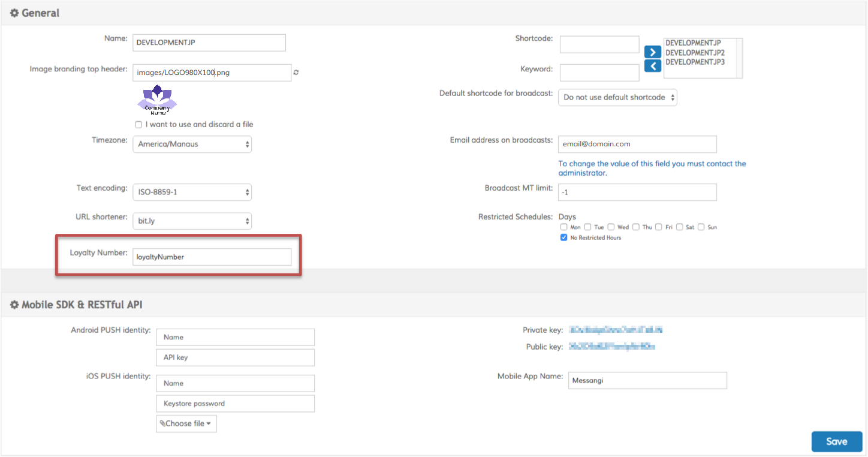This screenshot has height=457, width=868.
Task: Check "I want to use and discard a file"
Action: 138,125
